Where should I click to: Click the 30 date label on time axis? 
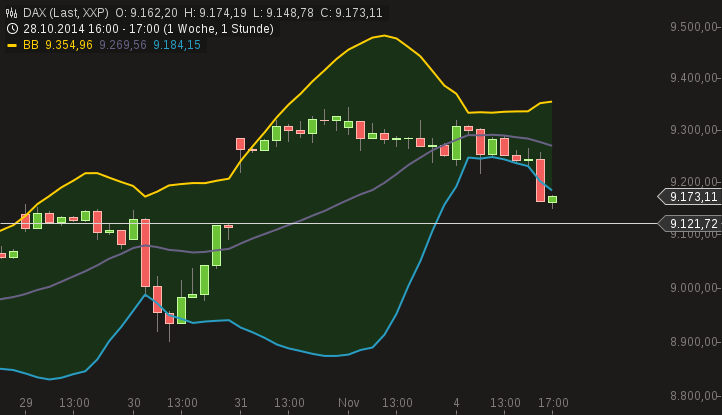[134, 403]
